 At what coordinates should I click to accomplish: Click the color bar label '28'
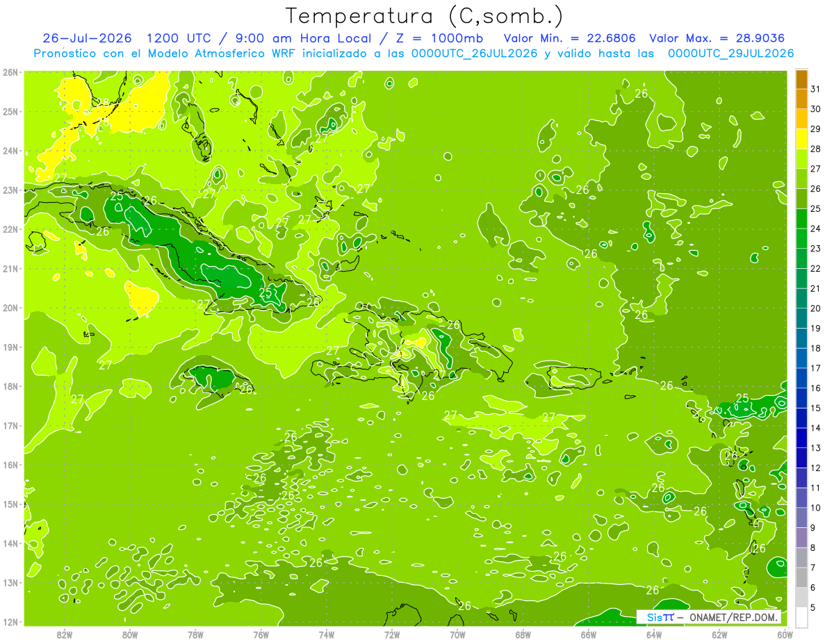(x=816, y=149)
